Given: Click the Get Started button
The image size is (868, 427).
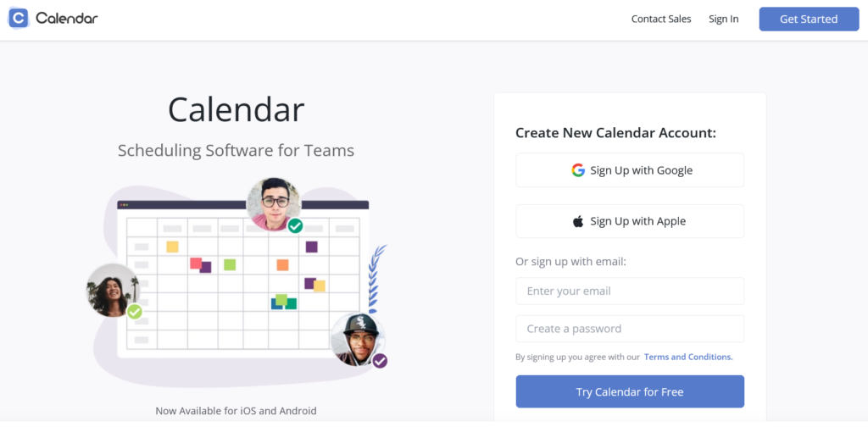Looking at the screenshot, I should [x=809, y=19].
